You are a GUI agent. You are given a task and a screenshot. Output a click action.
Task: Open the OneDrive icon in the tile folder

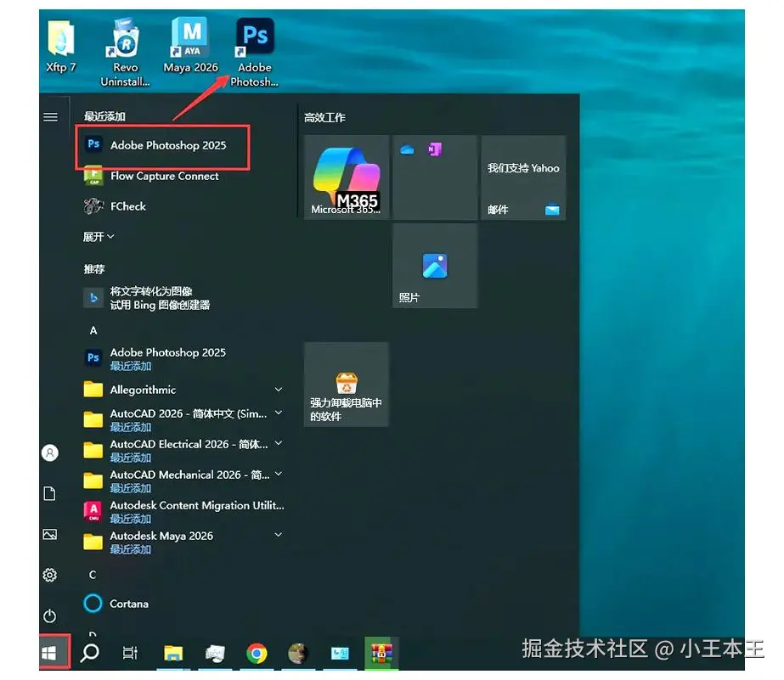[407, 149]
